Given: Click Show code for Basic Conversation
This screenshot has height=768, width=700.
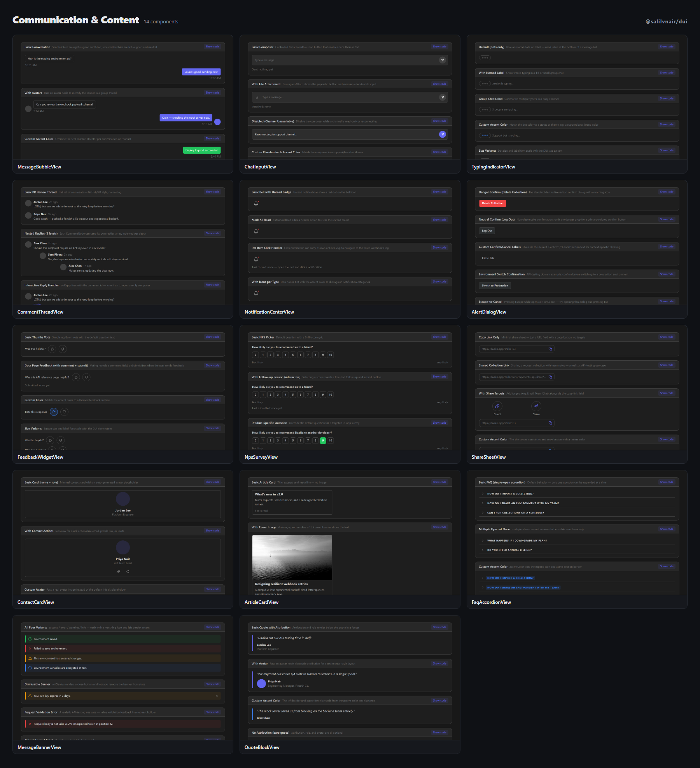Looking at the screenshot, I should 212,47.
